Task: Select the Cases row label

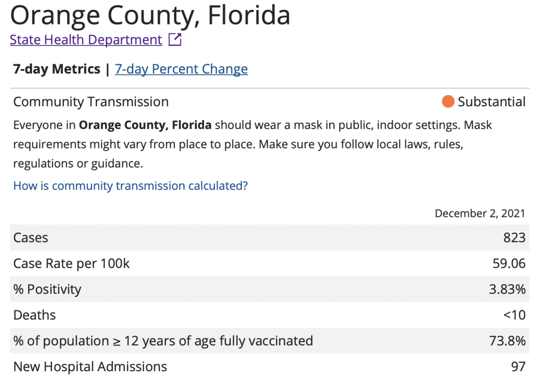Action: 31,238
